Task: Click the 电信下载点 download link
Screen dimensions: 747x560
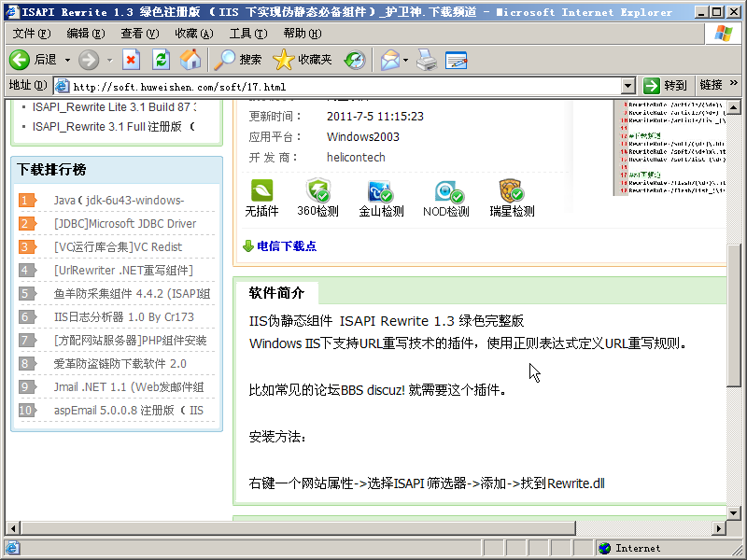Action: point(287,246)
